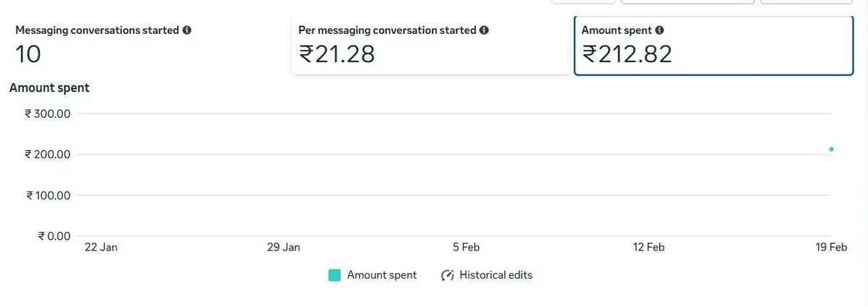Click the Historical edits gauge icon

click(x=448, y=275)
